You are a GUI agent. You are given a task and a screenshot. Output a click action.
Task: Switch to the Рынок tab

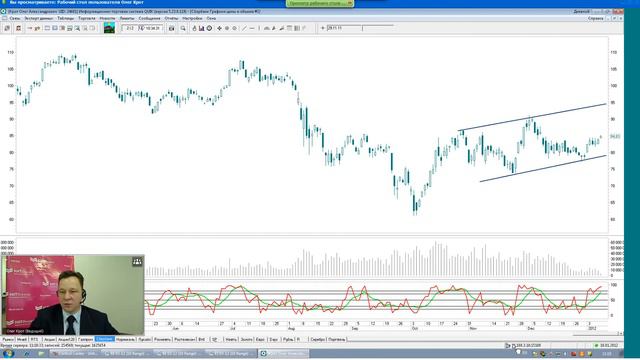point(8,339)
